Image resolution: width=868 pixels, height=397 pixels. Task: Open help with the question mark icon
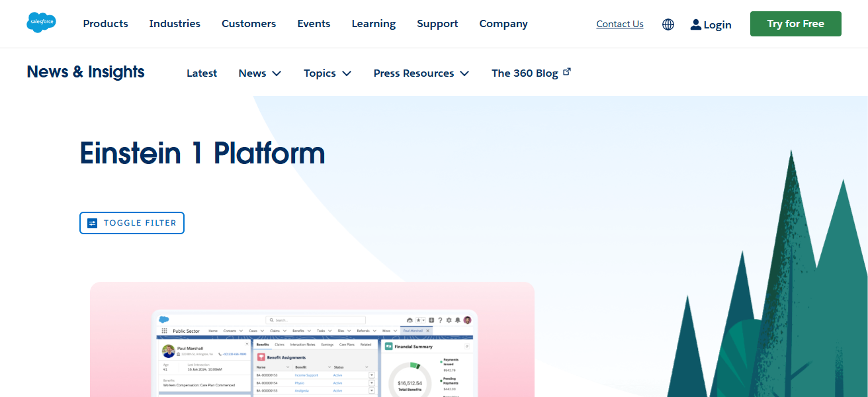click(440, 320)
